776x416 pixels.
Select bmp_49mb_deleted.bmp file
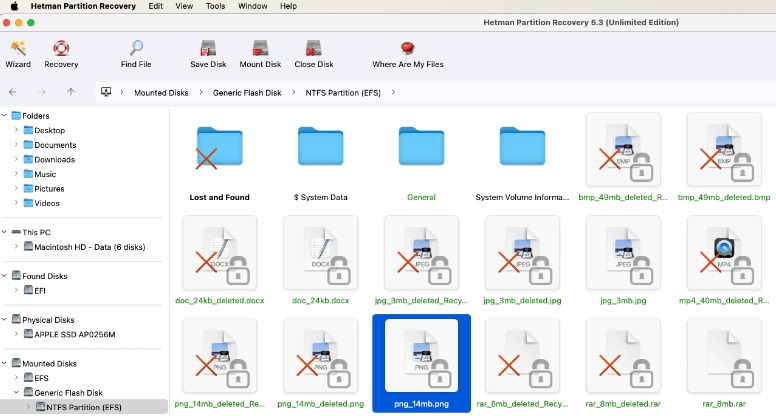pyautogui.click(x=724, y=157)
